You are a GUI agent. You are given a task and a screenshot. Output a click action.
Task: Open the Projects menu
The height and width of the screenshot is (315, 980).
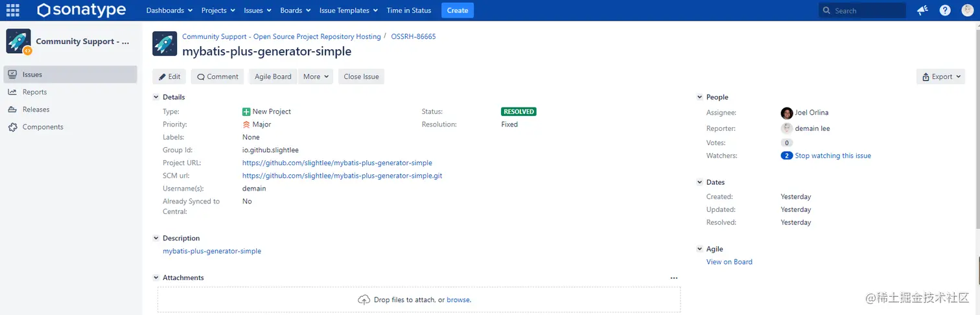(x=218, y=10)
